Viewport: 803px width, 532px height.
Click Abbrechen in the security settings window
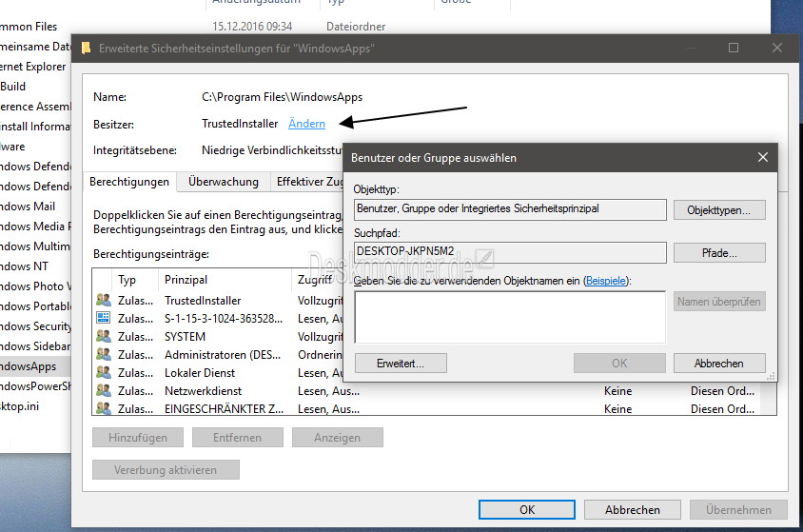point(633,509)
